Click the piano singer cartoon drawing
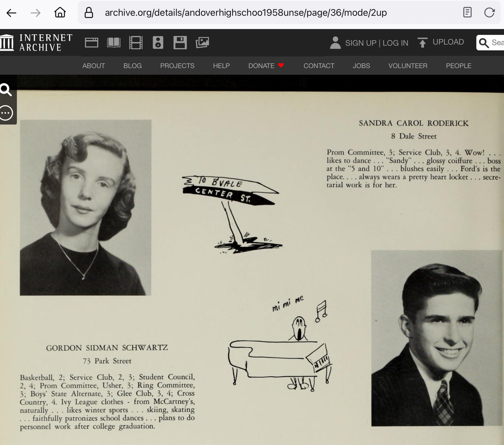 pyautogui.click(x=280, y=354)
